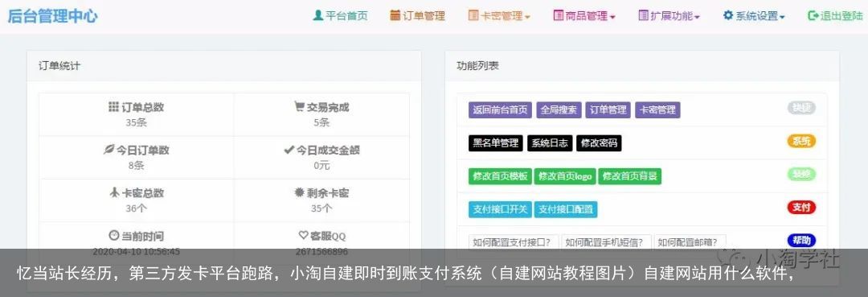Click the 如何配置邮箱？ help button
Viewport: 868px width, 297px height.
(690, 242)
